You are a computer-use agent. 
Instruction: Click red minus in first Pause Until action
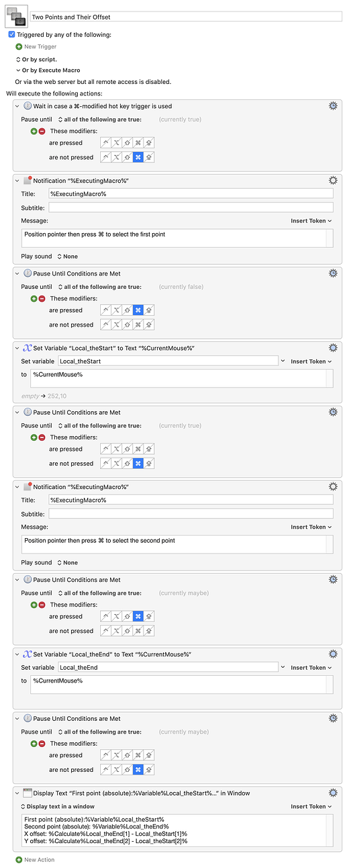click(x=42, y=298)
